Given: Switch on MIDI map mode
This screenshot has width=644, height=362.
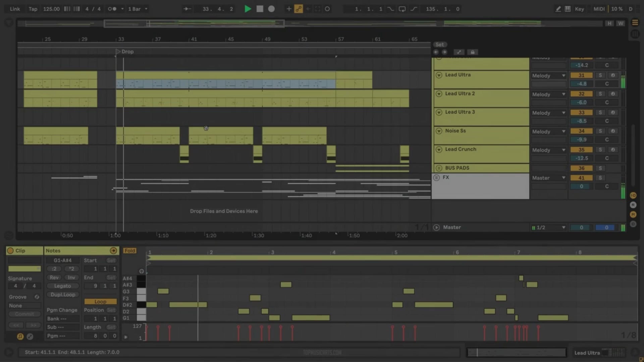Looking at the screenshot, I should pyautogui.click(x=599, y=9).
